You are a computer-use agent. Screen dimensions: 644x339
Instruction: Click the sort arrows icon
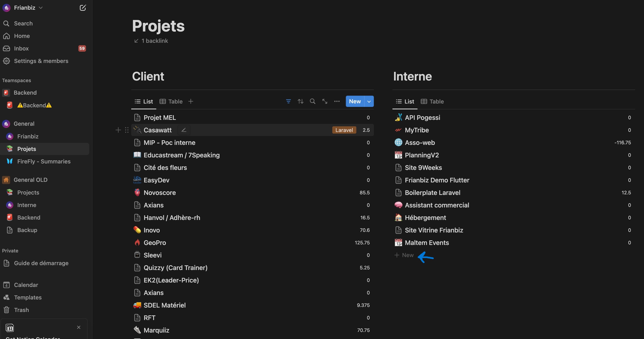(x=301, y=101)
